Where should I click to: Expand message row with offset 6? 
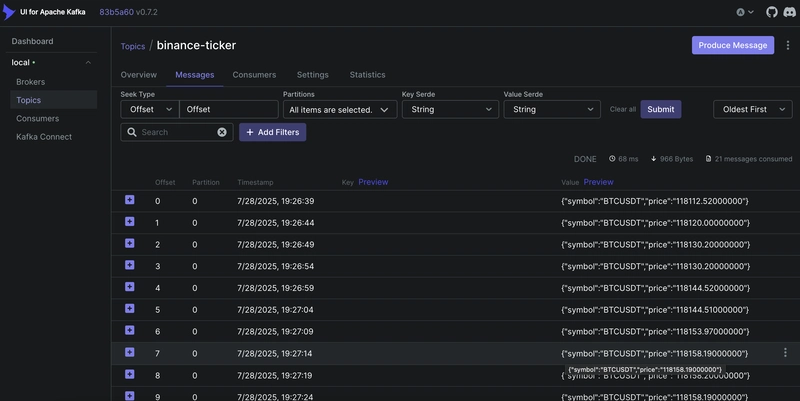(x=130, y=331)
